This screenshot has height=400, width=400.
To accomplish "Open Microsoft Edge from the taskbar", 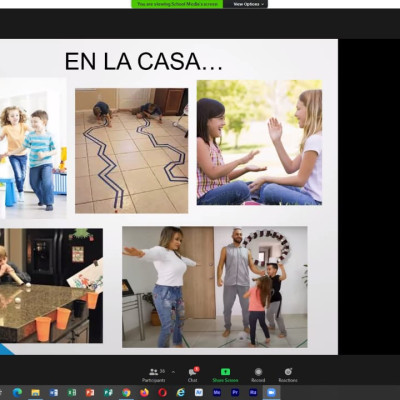I will 17,393.
